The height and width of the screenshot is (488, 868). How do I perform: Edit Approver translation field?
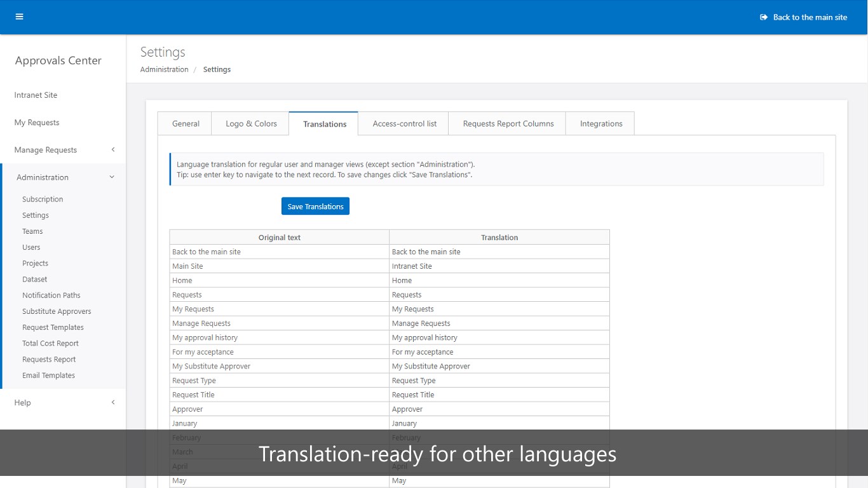(499, 409)
